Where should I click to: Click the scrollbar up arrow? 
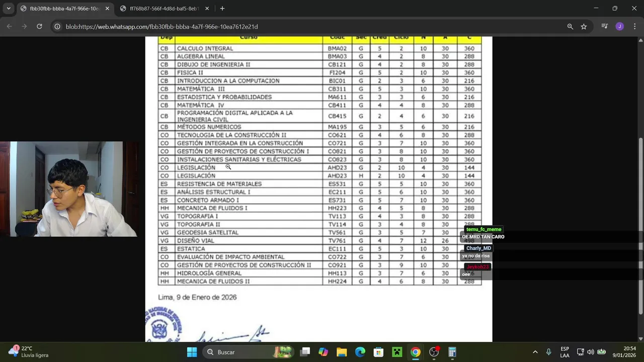click(640, 40)
